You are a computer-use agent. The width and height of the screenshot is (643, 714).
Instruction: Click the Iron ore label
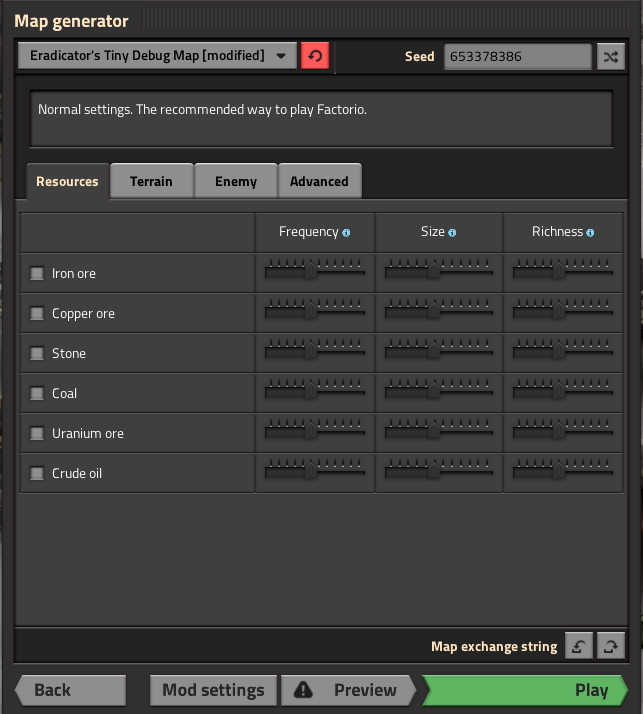point(74,274)
